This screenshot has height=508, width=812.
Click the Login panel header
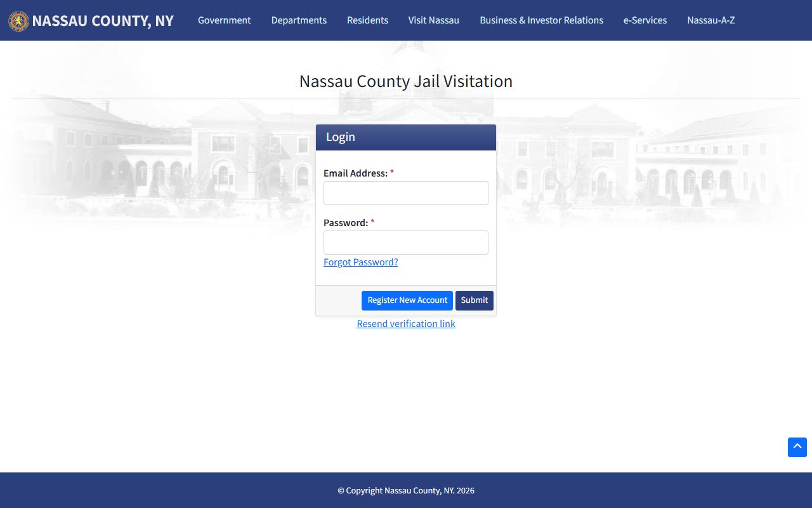coord(406,137)
